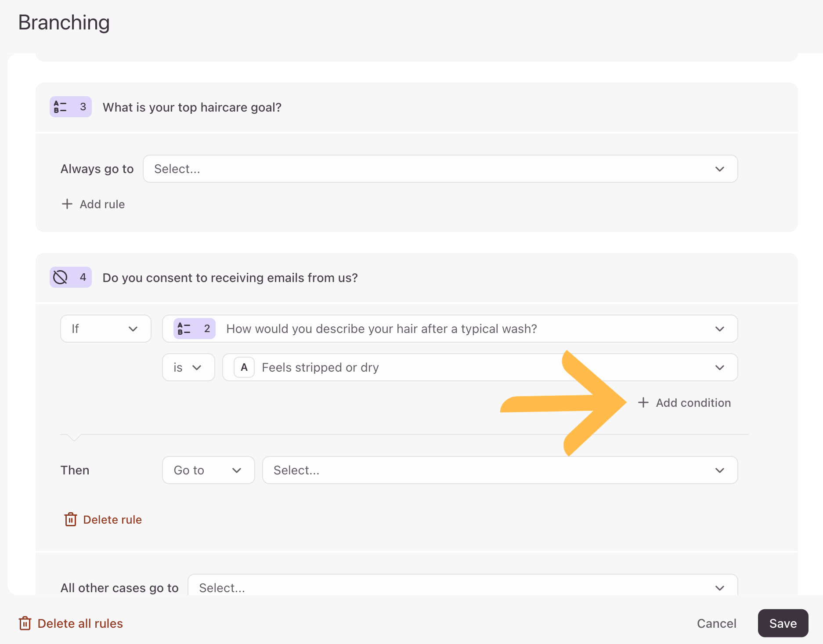Select the question 4 consent title
This screenshot has height=644, width=823.
click(230, 278)
